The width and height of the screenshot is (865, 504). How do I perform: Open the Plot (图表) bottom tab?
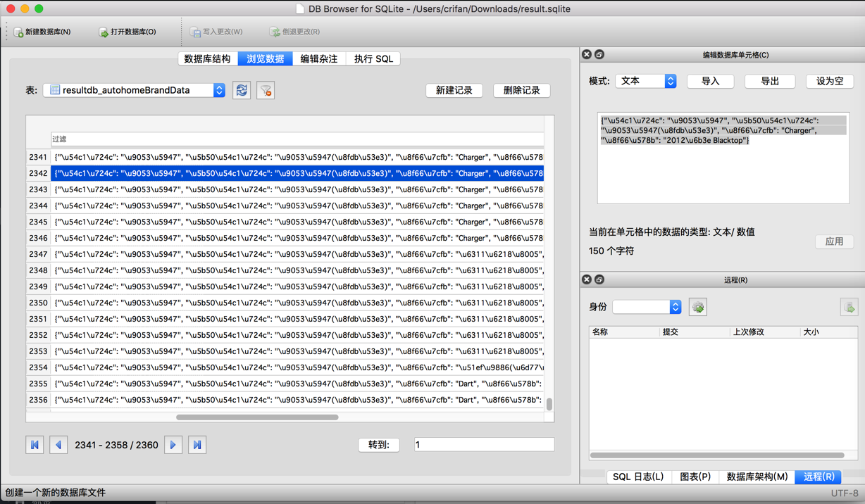695,477
